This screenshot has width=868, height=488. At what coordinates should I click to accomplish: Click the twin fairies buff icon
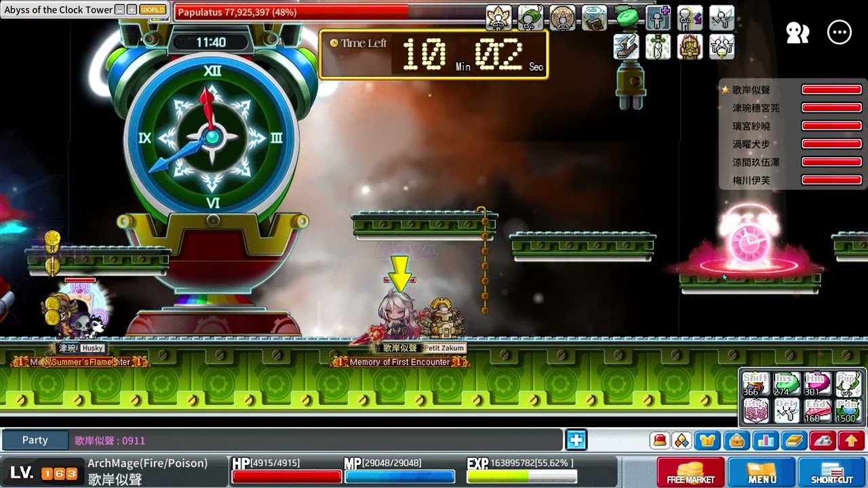pyautogui.click(x=722, y=47)
